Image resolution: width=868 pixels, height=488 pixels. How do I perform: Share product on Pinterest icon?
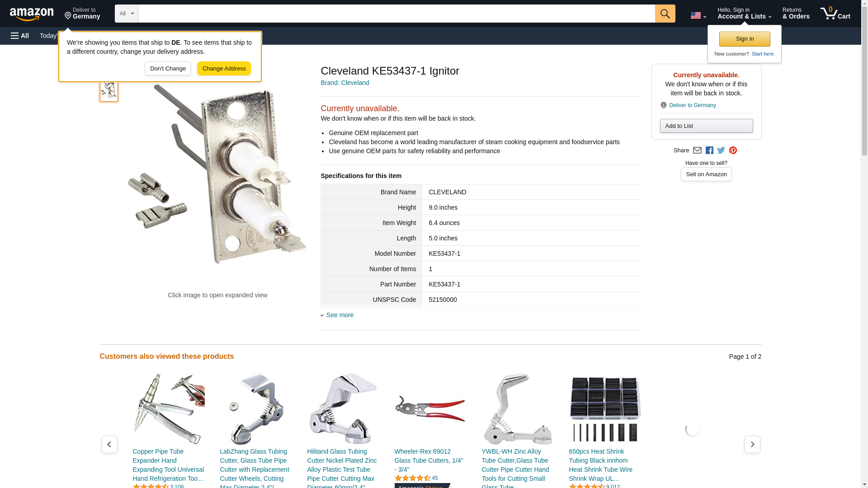tap(733, 150)
